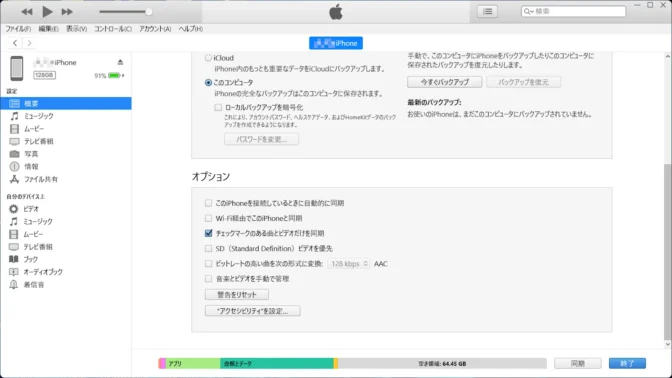Open the ヘルプ menu
The height and width of the screenshot is (378, 672).
(190, 29)
